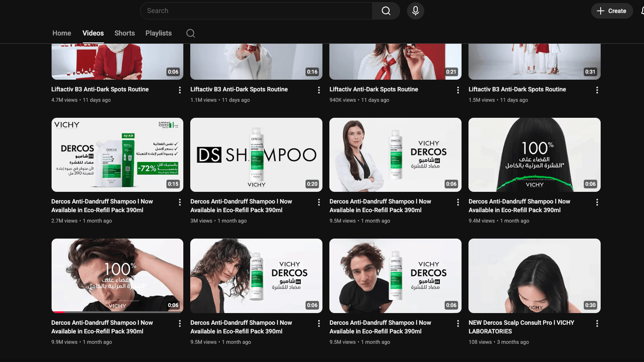Open Dercos Eco-Refill title with 9.4M views

pos(519,206)
